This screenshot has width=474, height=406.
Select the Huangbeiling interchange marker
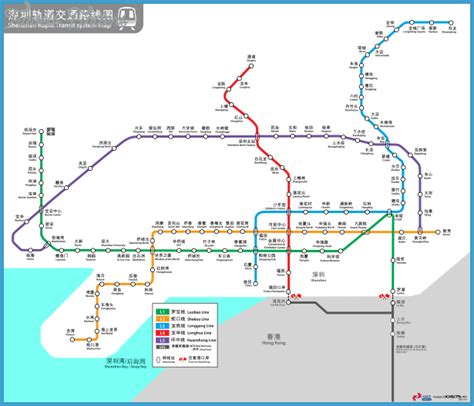click(x=420, y=231)
